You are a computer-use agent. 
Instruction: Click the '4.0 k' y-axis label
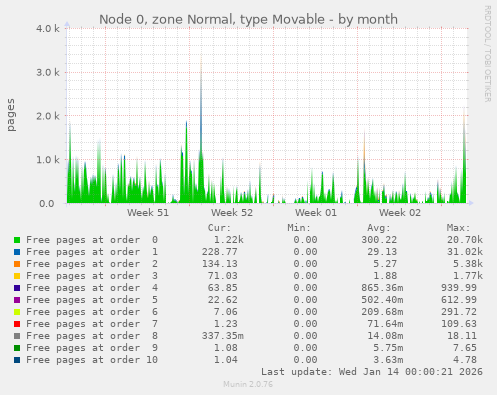tap(48, 29)
